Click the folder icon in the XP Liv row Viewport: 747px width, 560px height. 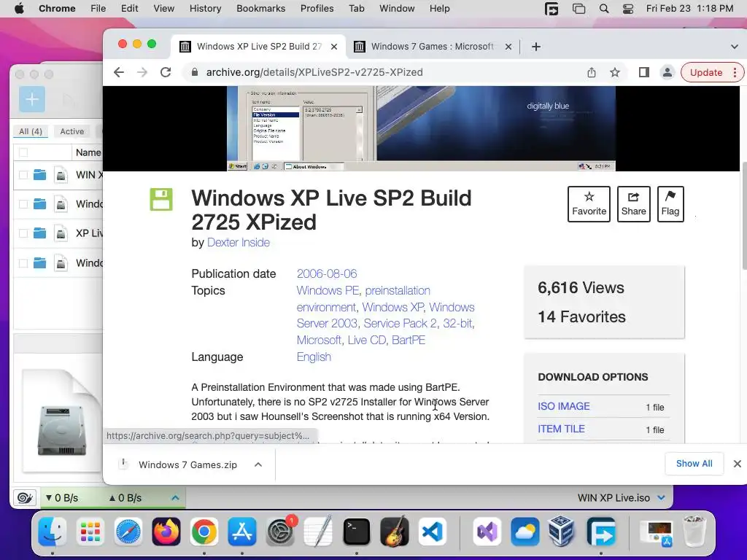click(x=40, y=233)
